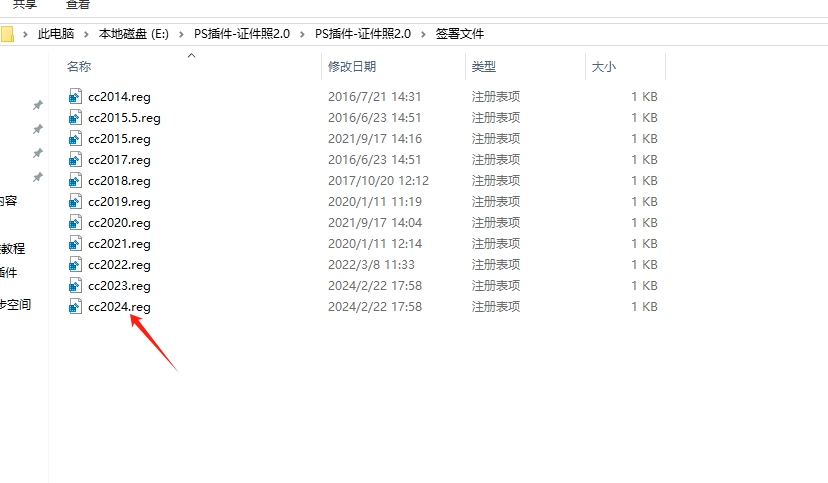Sort by the 名称 column header
828x483 pixels.
[x=79, y=67]
